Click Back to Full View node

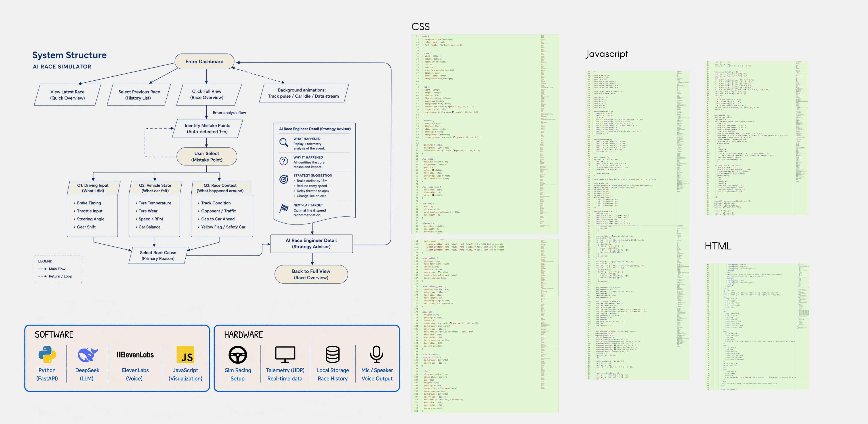pyautogui.click(x=311, y=274)
